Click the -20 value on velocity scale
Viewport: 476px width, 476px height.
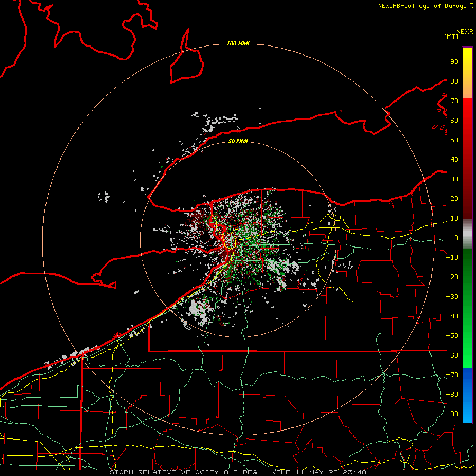click(x=452, y=277)
